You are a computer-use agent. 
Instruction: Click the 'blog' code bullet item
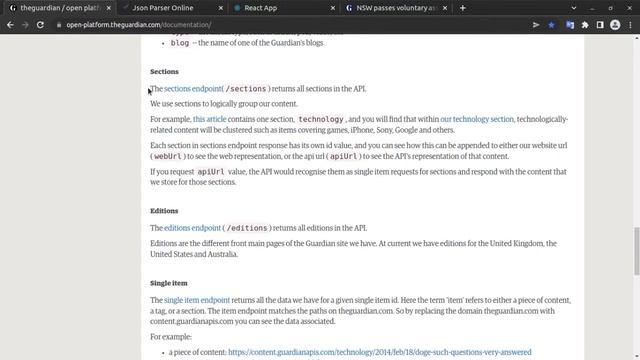[x=180, y=43]
